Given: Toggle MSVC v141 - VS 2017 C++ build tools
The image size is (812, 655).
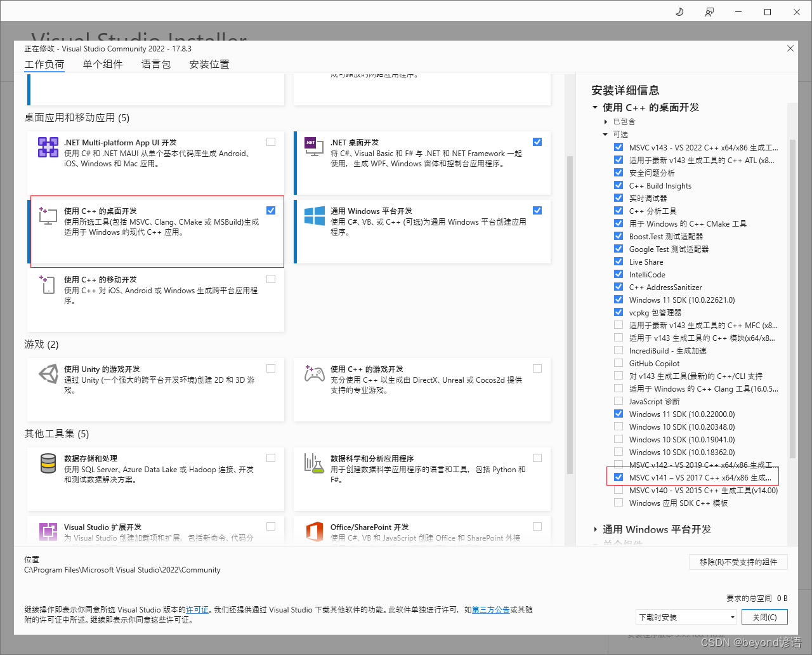Looking at the screenshot, I should click(x=619, y=477).
